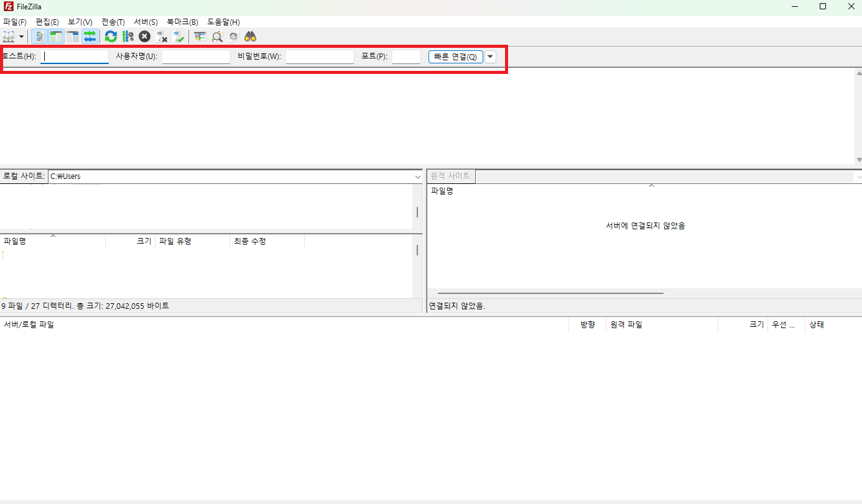Open the directory listing filters dialog
Viewport: 862px width, 504px height.
(x=200, y=37)
